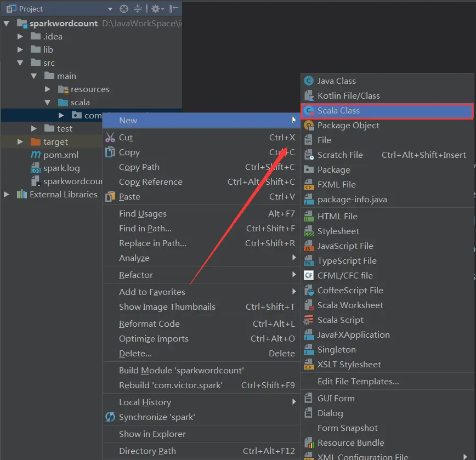The image size is (476, 460).
Task: Select Build Module 'sparkwordcount'
Action: pos(201,371)
